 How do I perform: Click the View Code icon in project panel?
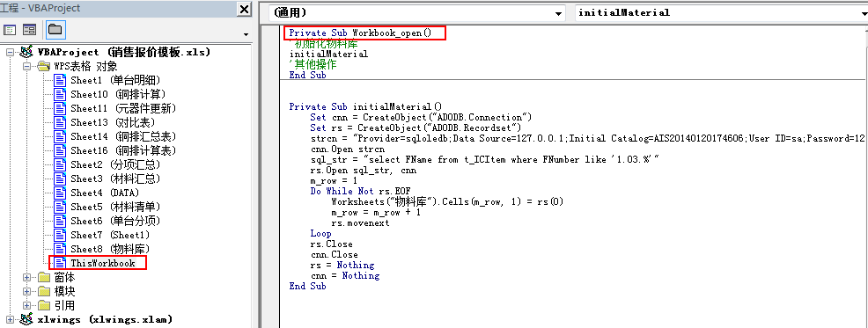(x=10, y=30)
